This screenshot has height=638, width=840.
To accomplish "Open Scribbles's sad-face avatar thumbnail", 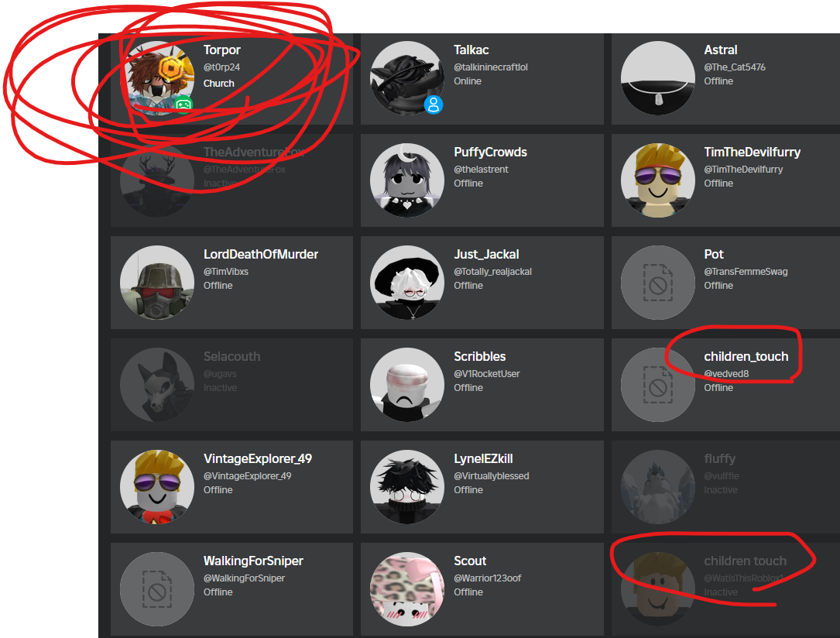I will click(407, 385).
